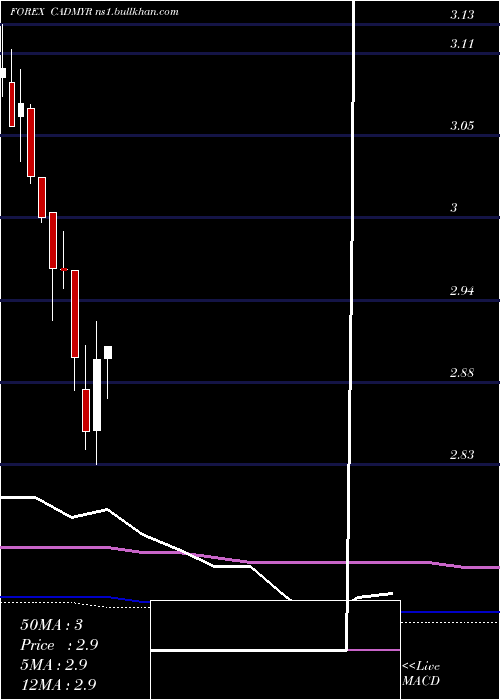Click the 12MA : 2.9 legend entry
The width and height of the screenshot is (500, 700).
[58, 684]
